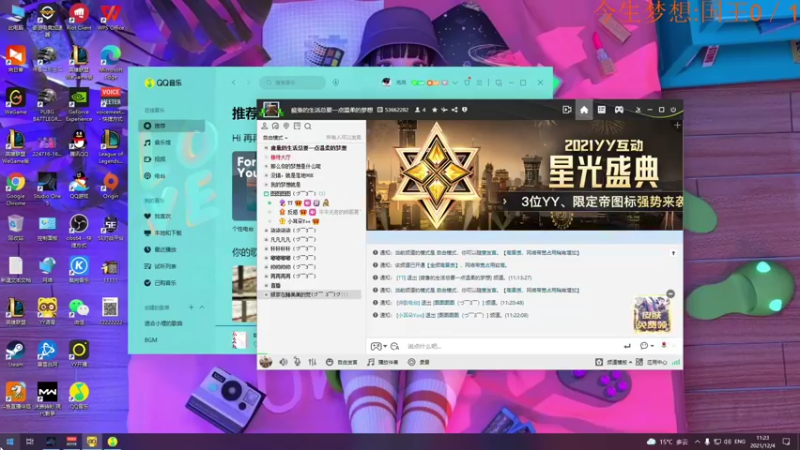The width and height of the screenshot is (800, 450).
Task: Click the 播放伴奏 music button in YY
Action: pos(383,362)
